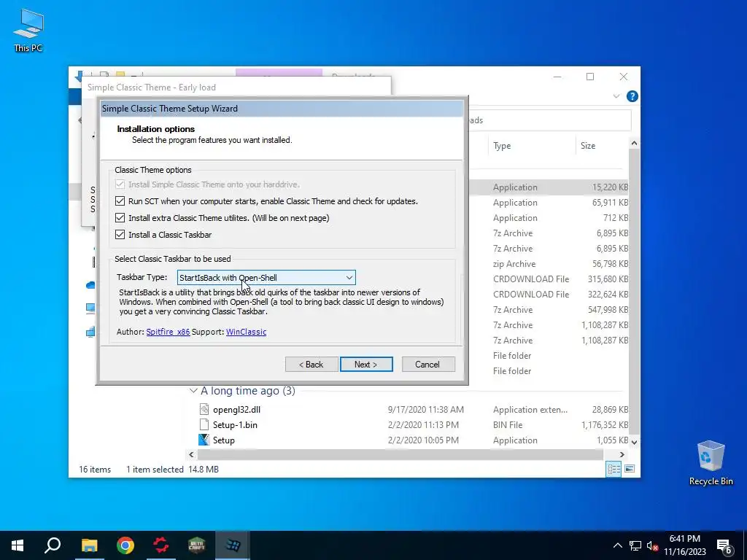Image resolution: width=747 pixels, height=560 pixels.
Task: Select the opengl32.dll file name
Action: [x=236, y=410]
